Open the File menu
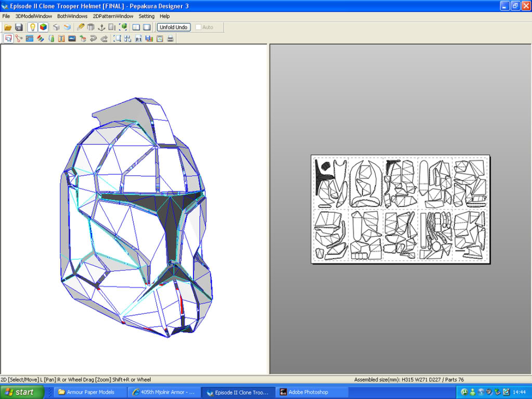This screenshot has width=532, height=399. pyautogui.click(x=6, y=16)
